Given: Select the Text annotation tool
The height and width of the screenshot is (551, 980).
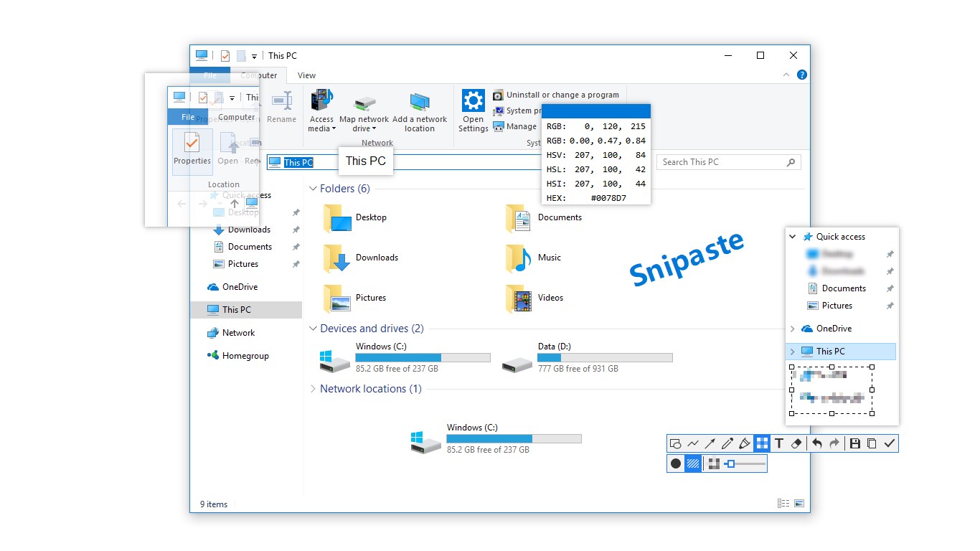Looking at the screenshot, I should (778, 443).
